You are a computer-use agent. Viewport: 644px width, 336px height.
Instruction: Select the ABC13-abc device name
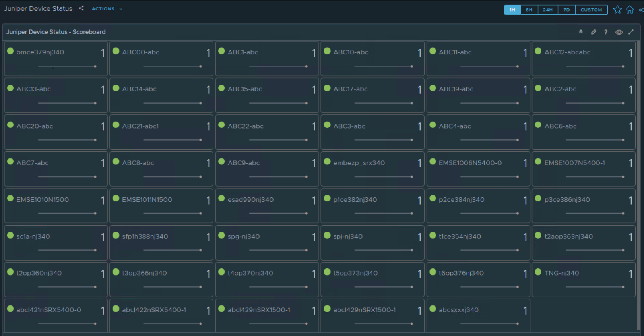click(x=34, y=89)
